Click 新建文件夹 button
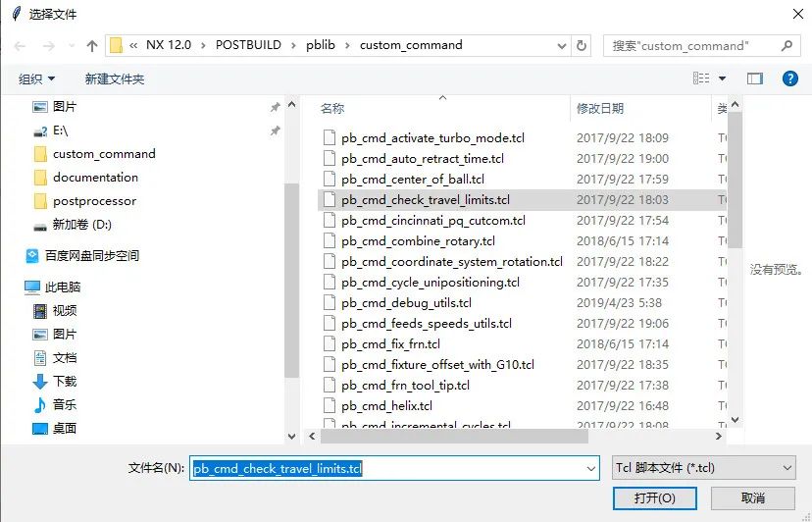This screenshot has width=812, height=522. coord(115,78)
